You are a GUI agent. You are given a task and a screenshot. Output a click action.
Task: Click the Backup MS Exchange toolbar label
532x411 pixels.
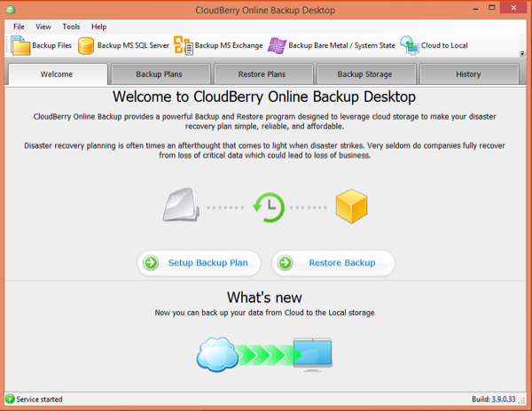(229, 45)
